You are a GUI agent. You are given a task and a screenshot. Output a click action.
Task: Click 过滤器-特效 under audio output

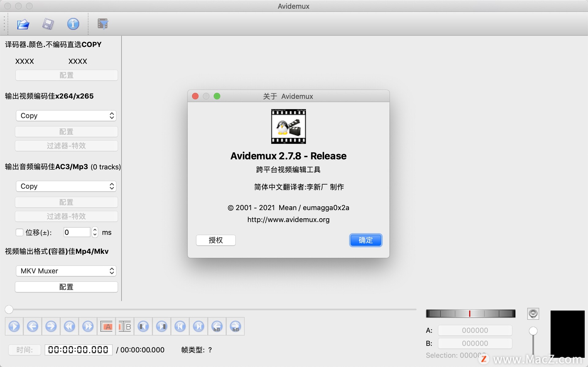pos(66,216)
